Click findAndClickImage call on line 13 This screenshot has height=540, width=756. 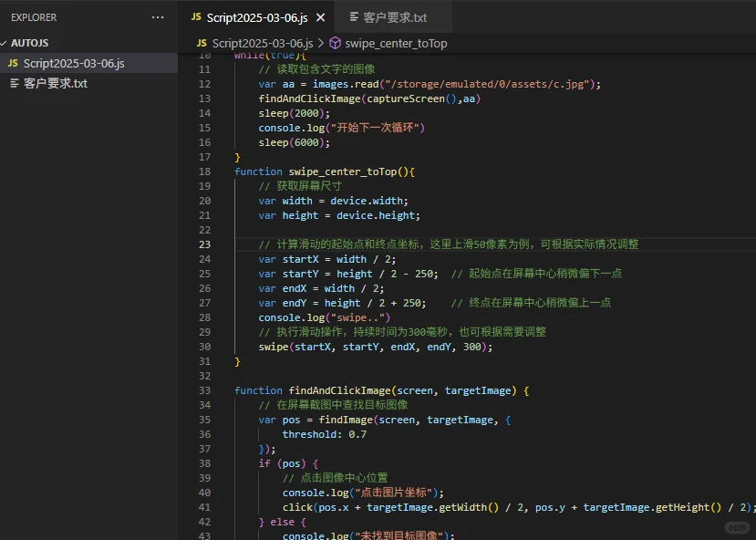(369, 99)
